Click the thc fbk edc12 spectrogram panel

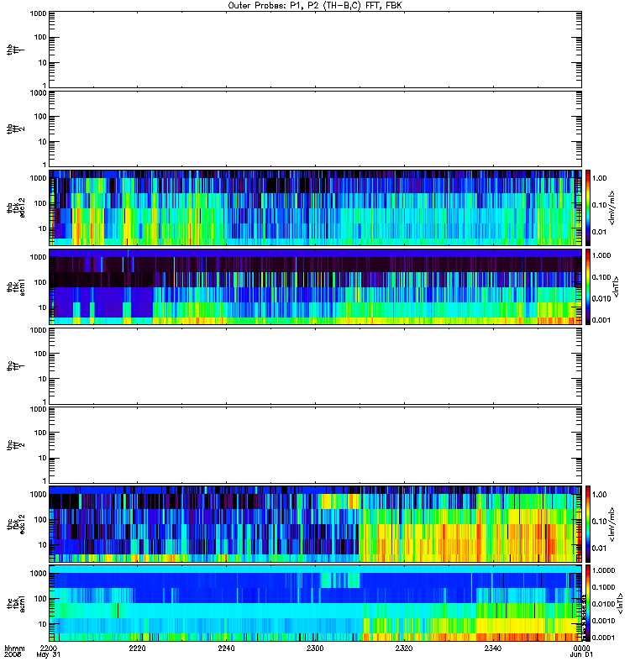(x=315, y=523)
